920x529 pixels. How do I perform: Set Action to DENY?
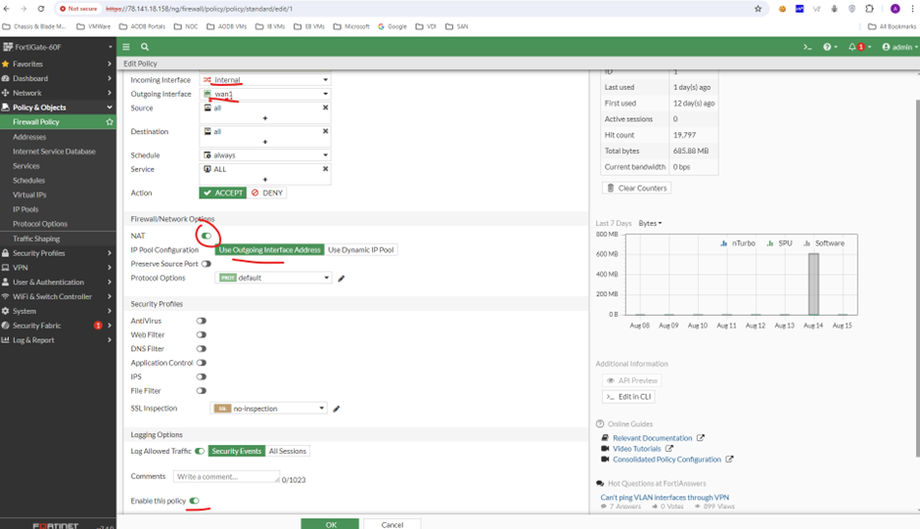(x=267, y=193)
